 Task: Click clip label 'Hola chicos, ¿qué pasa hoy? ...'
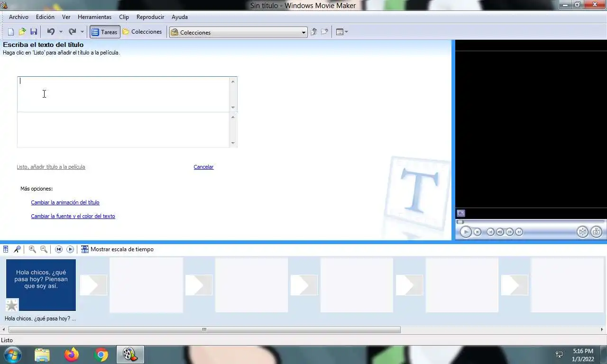point(40,318)
